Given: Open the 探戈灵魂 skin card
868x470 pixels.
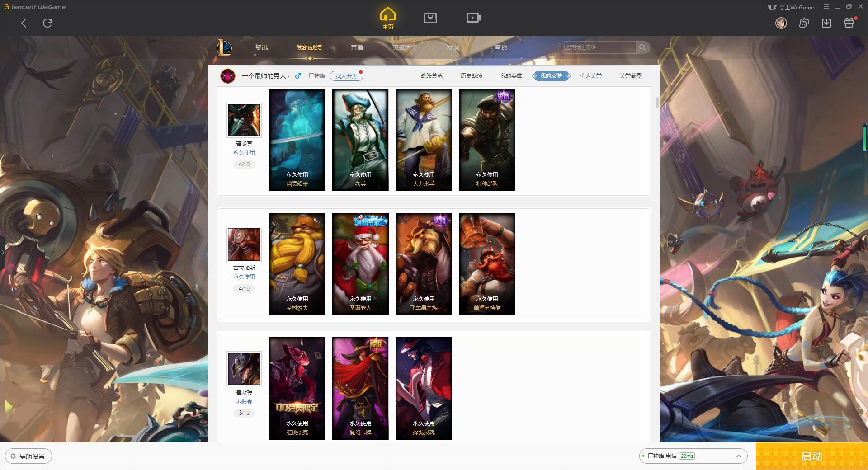Looking at the screenshot, I should point(424,388).
